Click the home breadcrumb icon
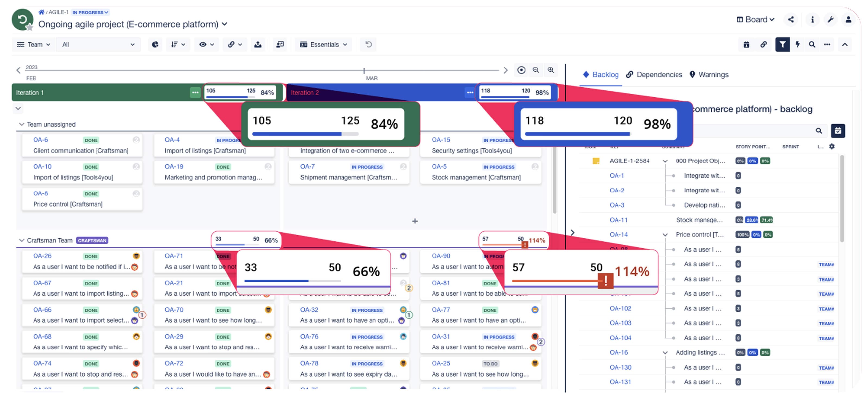The image size is (868, 399). (x=41, y=12)
